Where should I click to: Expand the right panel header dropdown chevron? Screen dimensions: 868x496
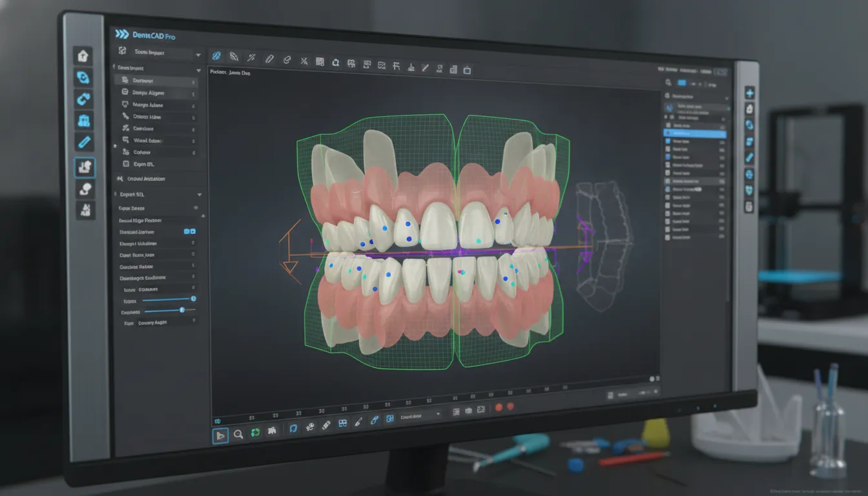pos(727,98)
